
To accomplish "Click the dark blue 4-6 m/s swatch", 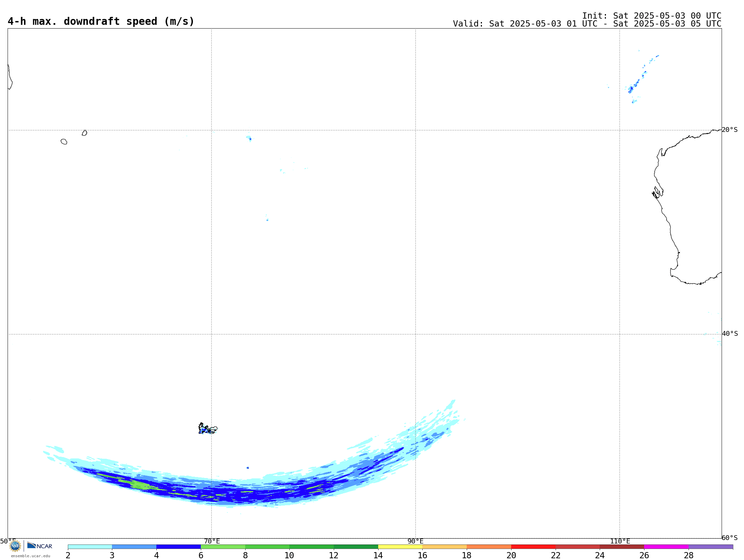I will pos(179,547).
